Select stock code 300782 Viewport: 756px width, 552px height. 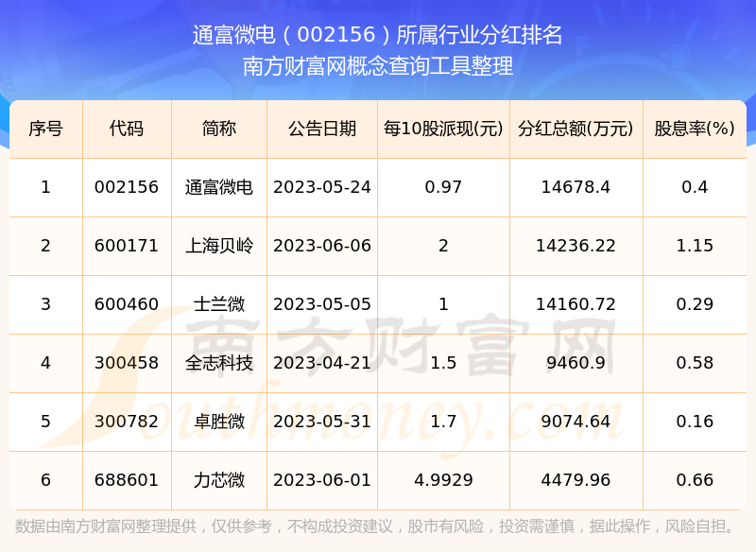pyautogui.click(x=127, y=422)
